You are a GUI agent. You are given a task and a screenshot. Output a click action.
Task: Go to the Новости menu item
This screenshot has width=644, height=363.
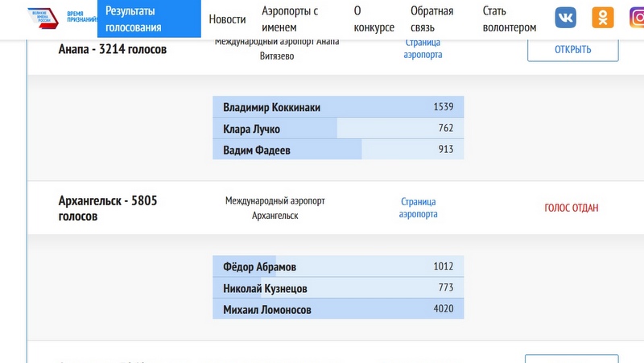pos(227,19)
